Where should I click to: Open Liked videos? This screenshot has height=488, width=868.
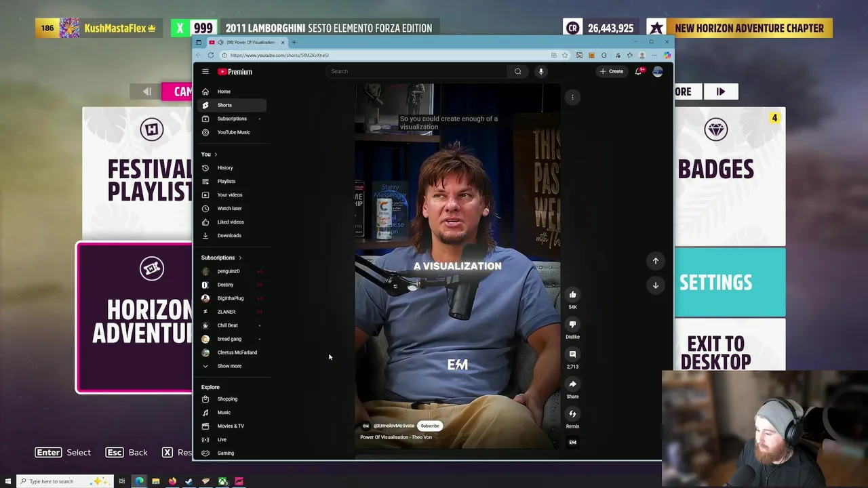coord(232,222)
